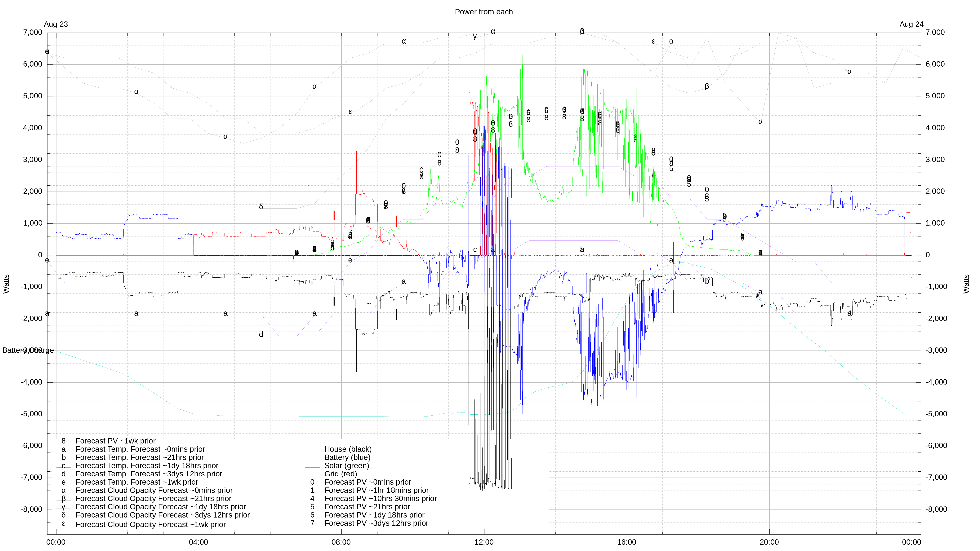Click right y-axis label '6,000'

[935, 64]
